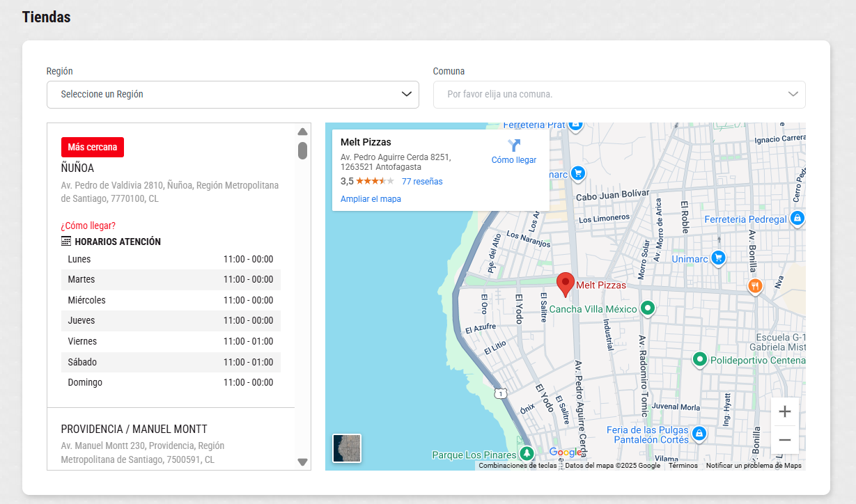This screenshot has height=504, width=856.
Task: Click the Más cercana red badge
Action: (x=93, y=147)
